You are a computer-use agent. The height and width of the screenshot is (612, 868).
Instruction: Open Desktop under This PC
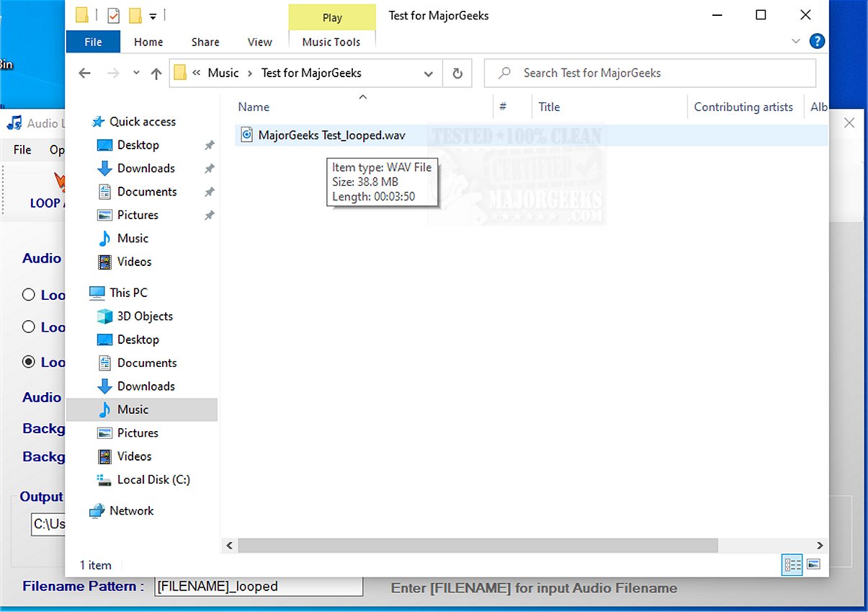138,340
